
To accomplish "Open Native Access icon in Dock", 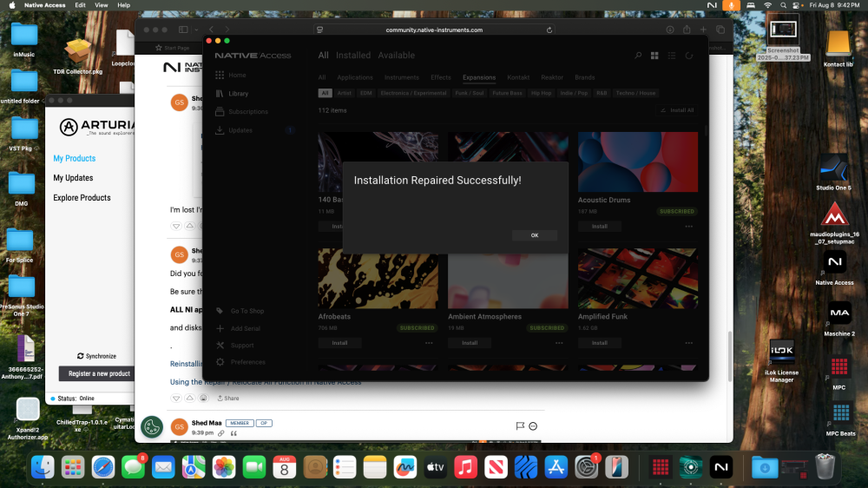I will tap(720, 467).
